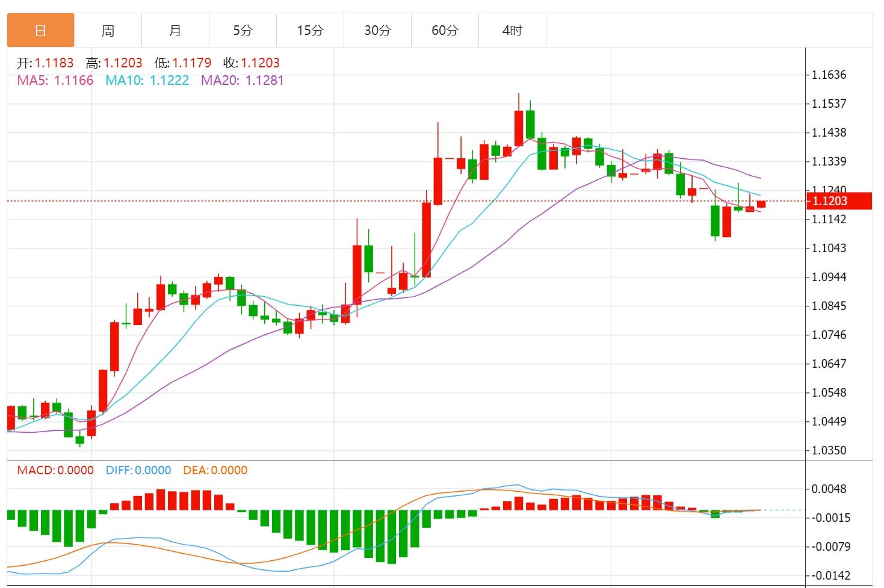Switch to the 5分 timeframe tab

coord(243,30)
